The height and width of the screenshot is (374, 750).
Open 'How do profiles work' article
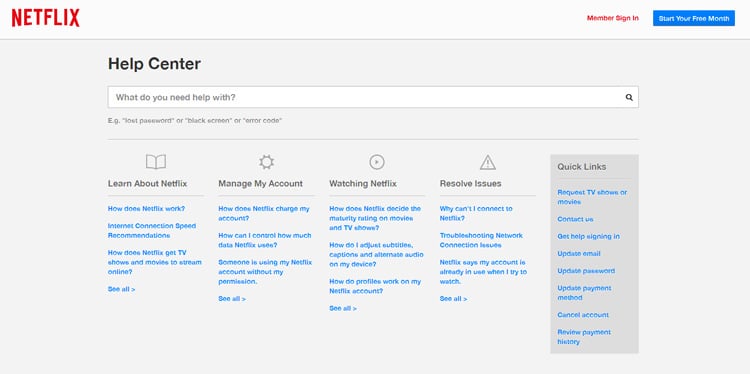[x=375, y=286]
